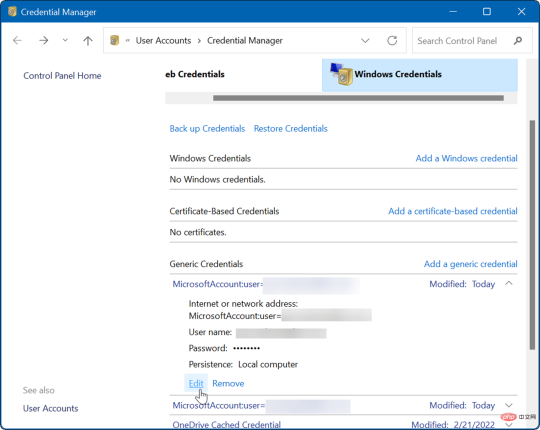Click the 'No Windows credentials.' text

pyautogui.click(x=217, y=179)
